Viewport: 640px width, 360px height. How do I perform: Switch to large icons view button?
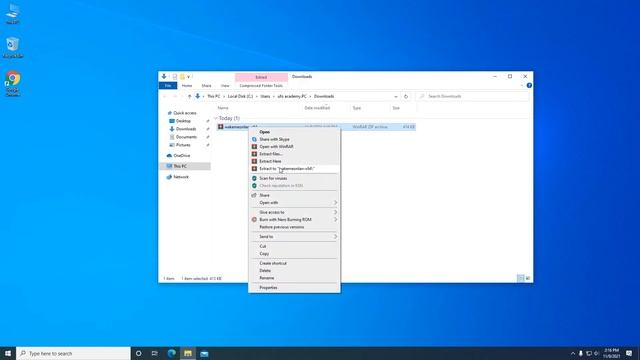pos(528,278)
